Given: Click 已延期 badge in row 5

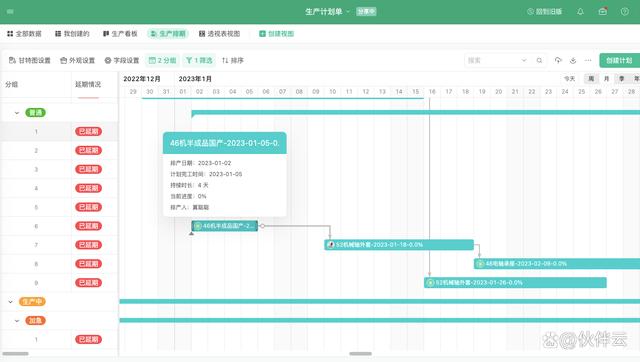Looking at the screenshot, I should tap(88, 207).
